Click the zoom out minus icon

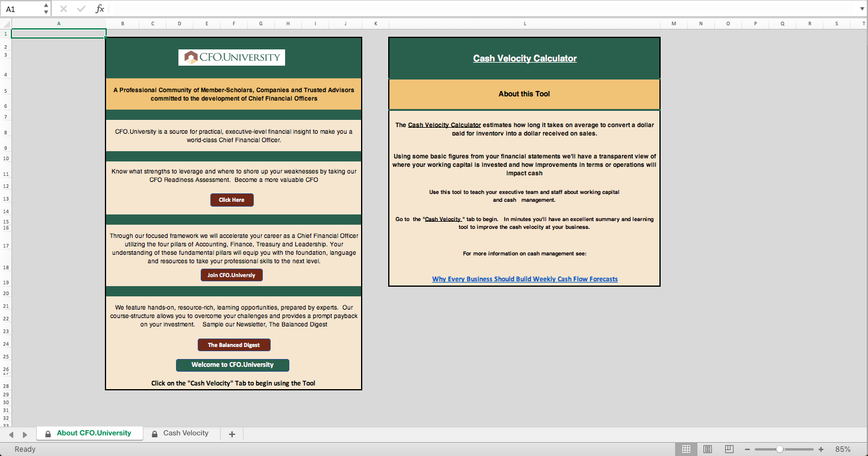(747, 449)
